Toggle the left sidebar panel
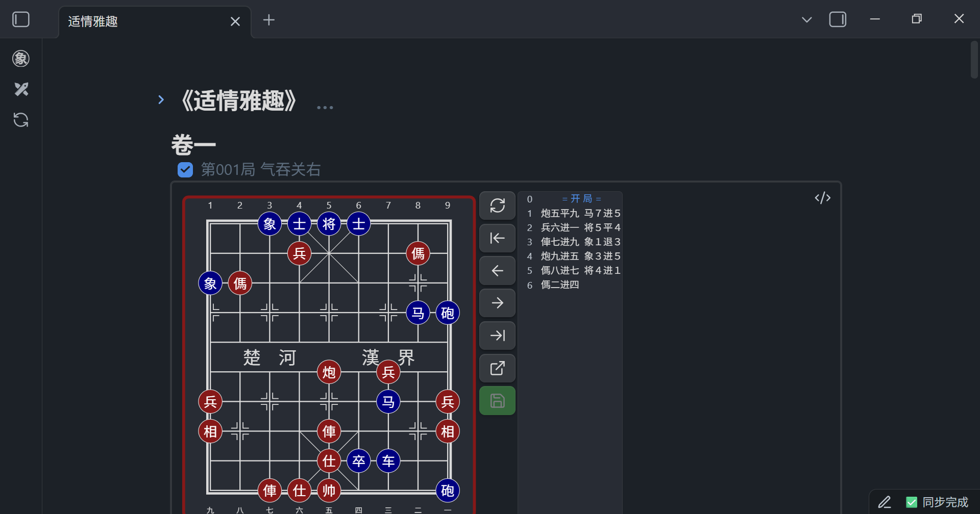 [20, 19]
